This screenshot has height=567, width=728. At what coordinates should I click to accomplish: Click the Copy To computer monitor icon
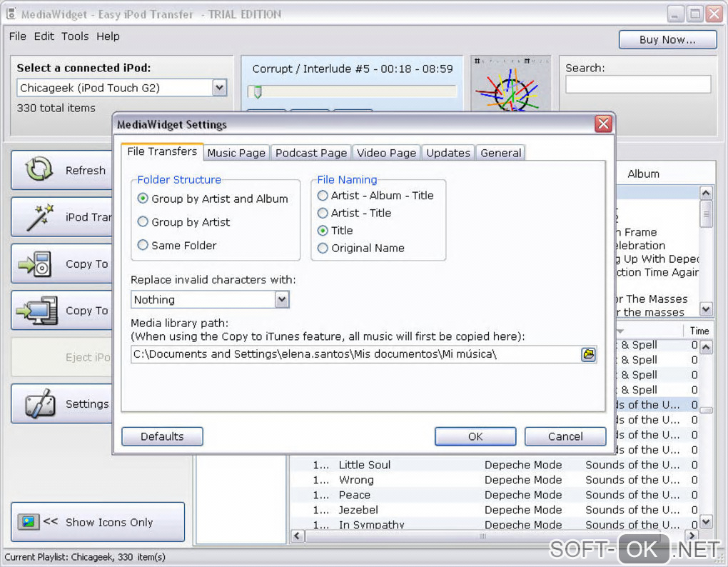tap(37, 310)
